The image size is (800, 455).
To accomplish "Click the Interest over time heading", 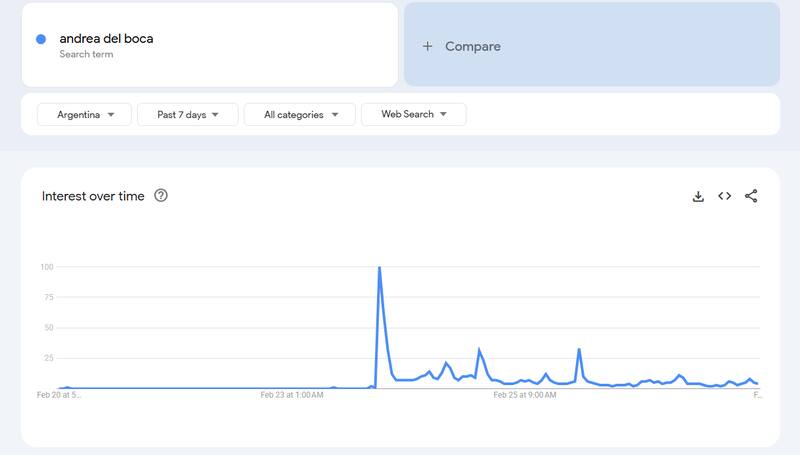I will 93,196.
